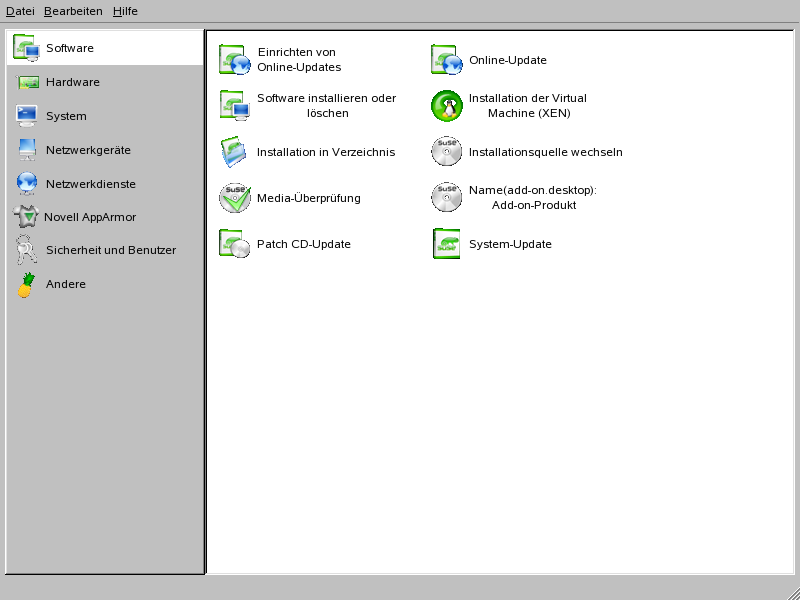The height and width of the screenshot is (600, 800).
Task: Open the Patch CD-Update icon
Action: coord(235,244)
